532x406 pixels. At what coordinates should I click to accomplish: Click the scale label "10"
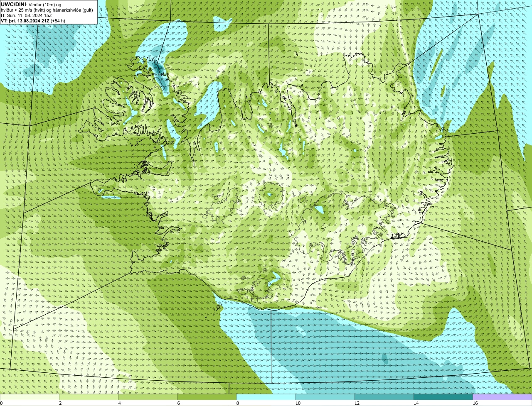pyautogui.click(x=298, y=403)
